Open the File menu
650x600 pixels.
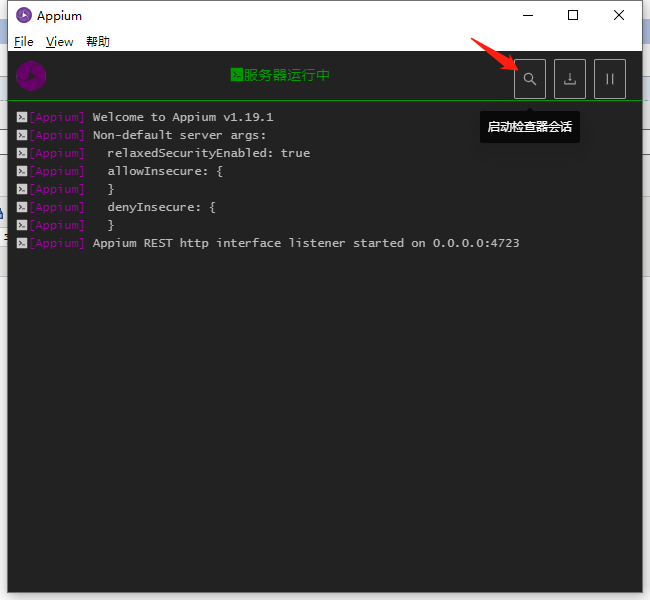point(24,42)
